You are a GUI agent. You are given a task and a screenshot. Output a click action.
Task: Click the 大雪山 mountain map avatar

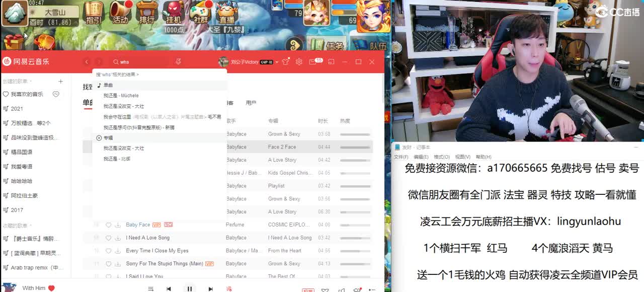click(15, 13)
